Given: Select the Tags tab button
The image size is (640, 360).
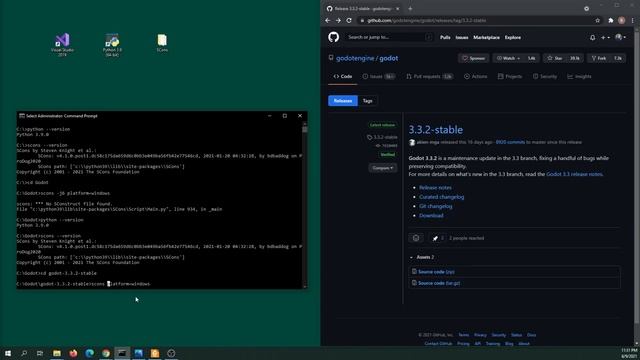Looking at the screenshot, I should 367,101.
